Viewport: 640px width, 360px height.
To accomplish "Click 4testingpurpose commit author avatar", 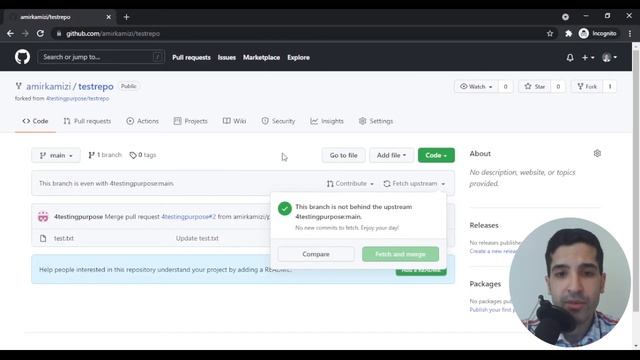I will [x=43, y=217].
